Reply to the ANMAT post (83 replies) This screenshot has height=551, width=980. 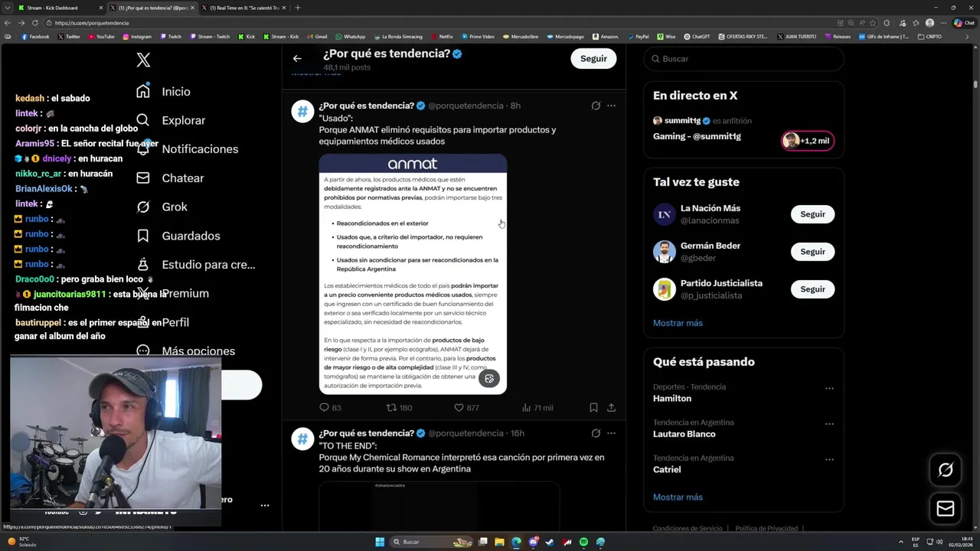click(x=330, y=408)
